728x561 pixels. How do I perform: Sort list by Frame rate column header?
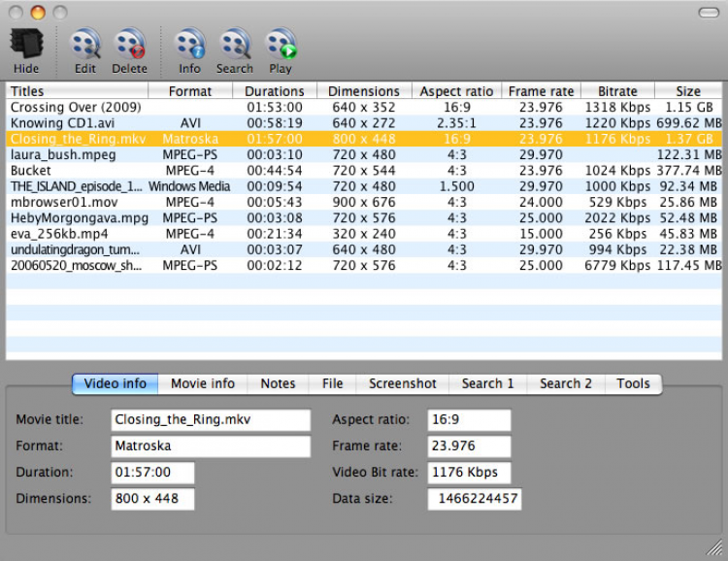[541, 91]
